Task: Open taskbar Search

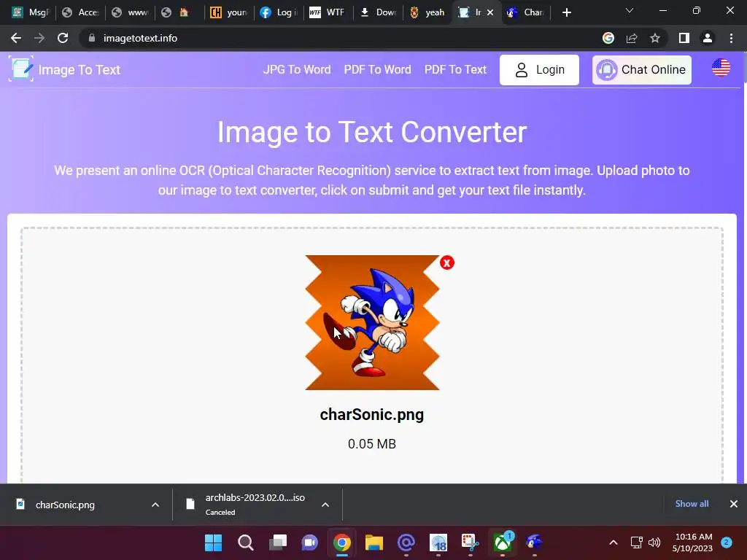Action: (x=245, y=542)
